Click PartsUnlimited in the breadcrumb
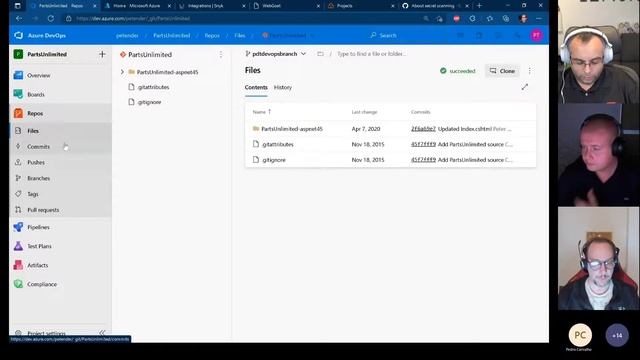 pyautogui.click(x=171, y=36)
